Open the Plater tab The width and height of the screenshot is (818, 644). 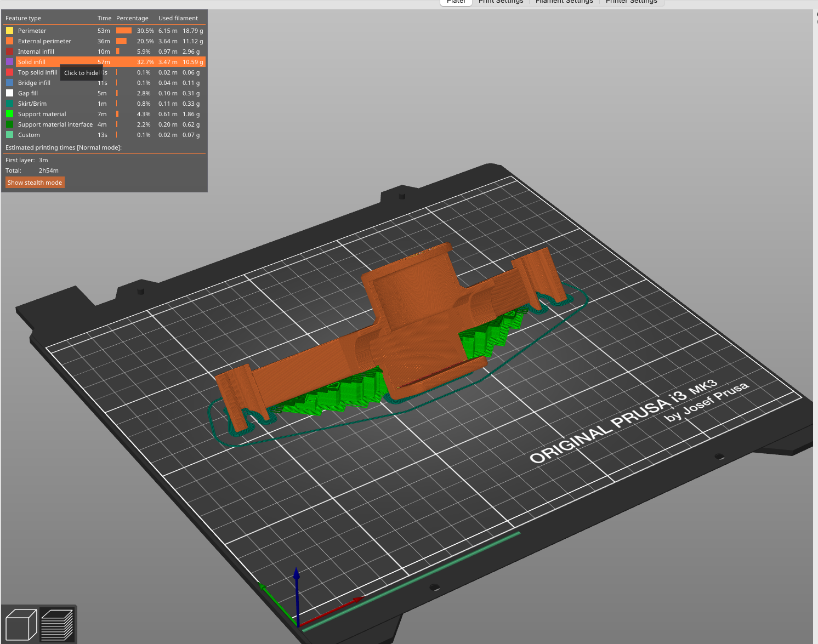point(456,2)
